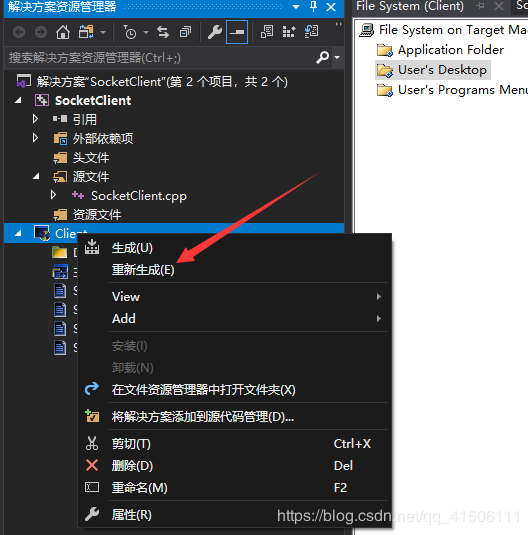Image resolution: width=528 pixels, height=535 pixels.
Task: Open the folder view icon's dropdown arrow
Action: pos(103,33)
